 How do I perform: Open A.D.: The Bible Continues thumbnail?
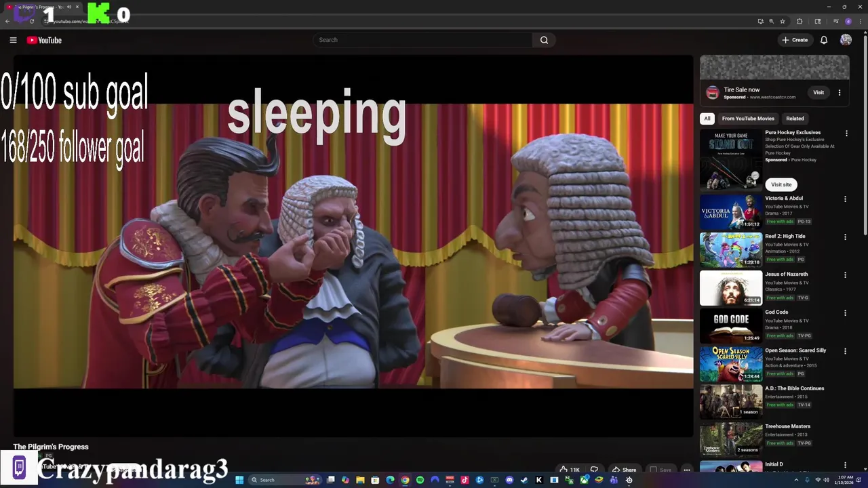(x=731, y=402)
